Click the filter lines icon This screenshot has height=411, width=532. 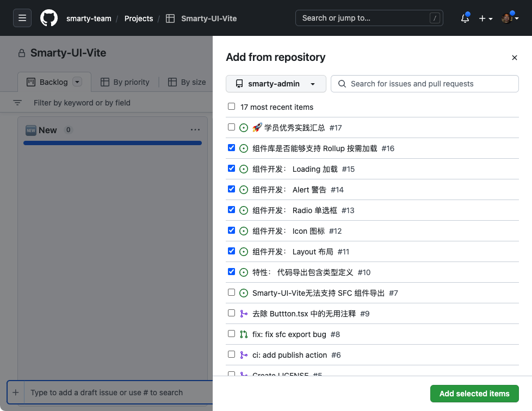pos(17,103)
